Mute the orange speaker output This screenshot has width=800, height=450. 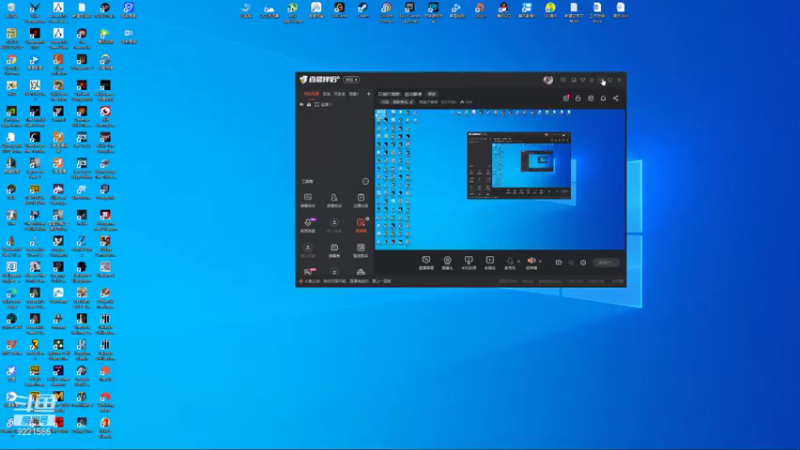click(x=531, y=262)
